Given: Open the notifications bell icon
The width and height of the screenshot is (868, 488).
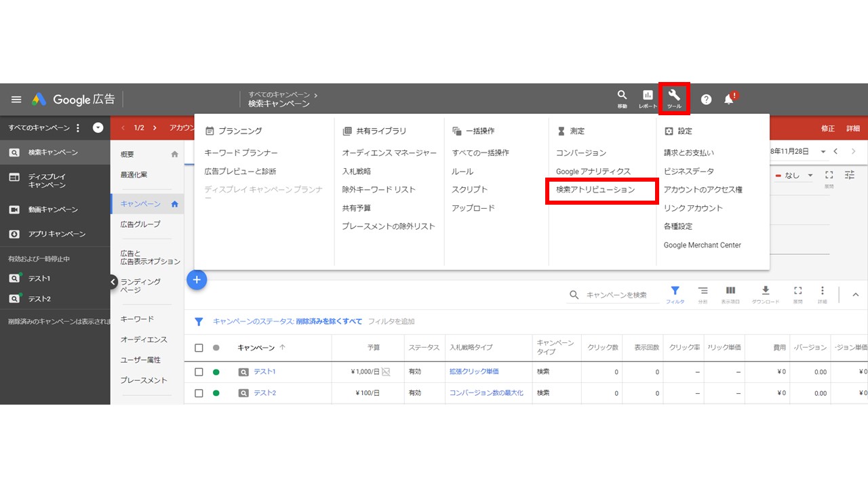Looking at the screenshot, I should click(729, 99).
